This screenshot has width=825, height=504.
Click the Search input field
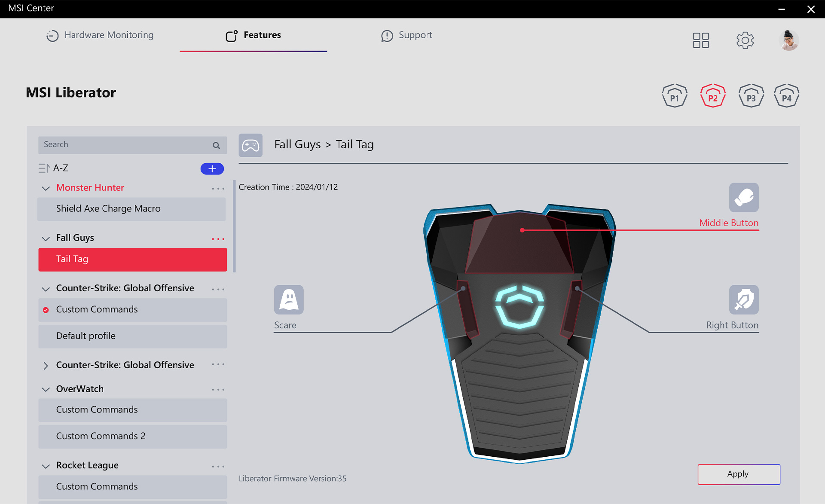click(x=125, y=145)
